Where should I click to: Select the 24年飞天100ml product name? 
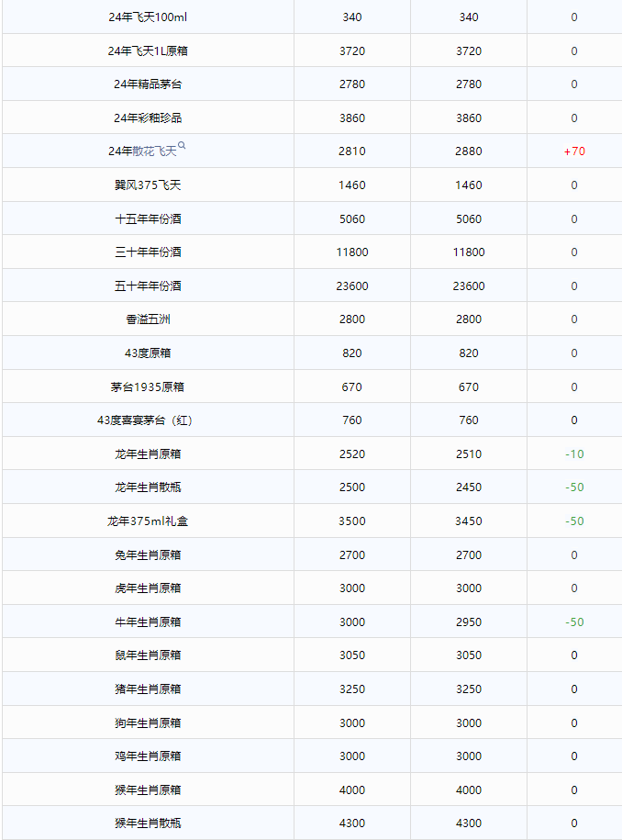coord(148,17)
